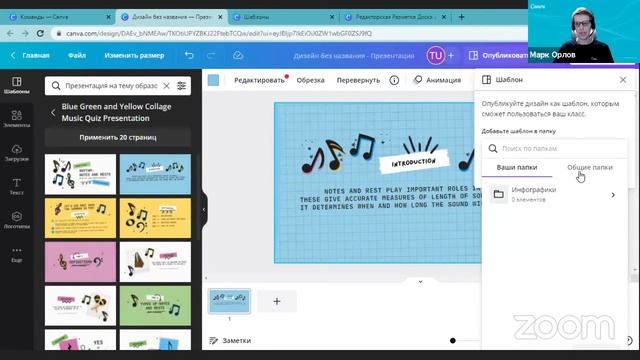The width and height of the screenshot is (640, 360).
Task: Click the cloud save status icon
Action: pos(238,55)
